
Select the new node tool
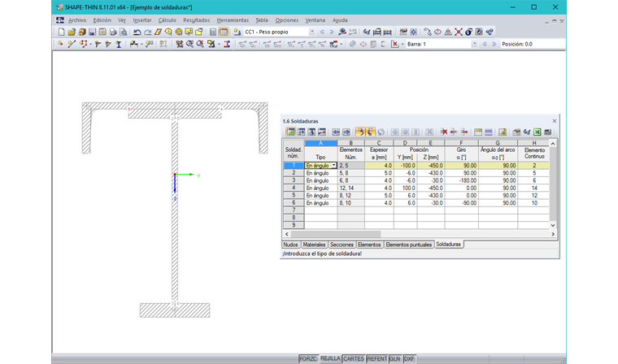pos(60,44)
